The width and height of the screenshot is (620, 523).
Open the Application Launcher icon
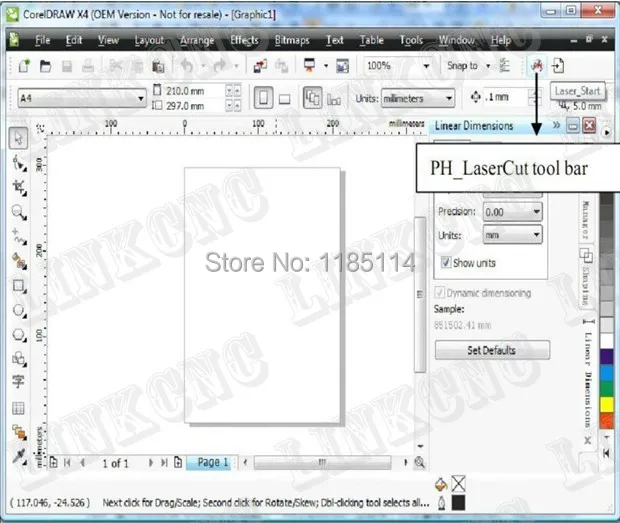click(x=309, y=66)
